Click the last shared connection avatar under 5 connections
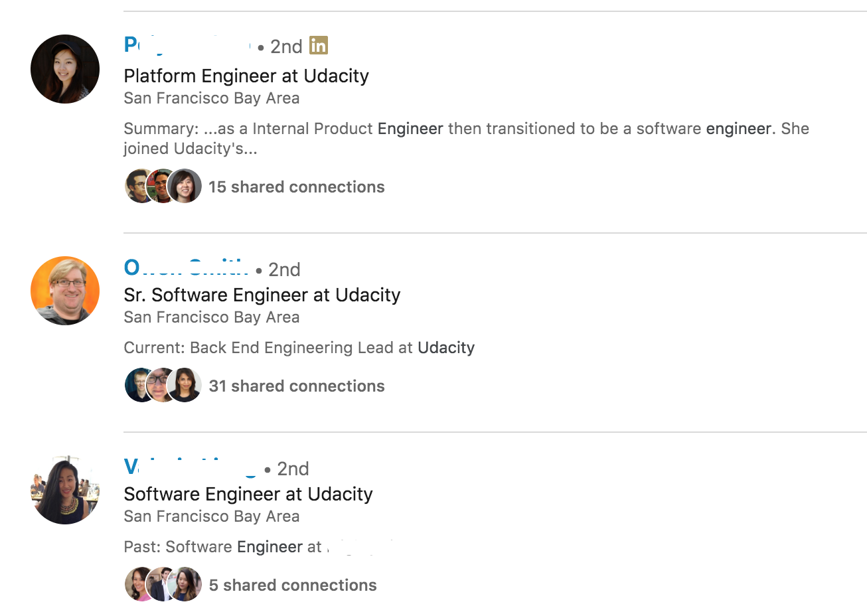The image size is (867, 616). (185, 584)
